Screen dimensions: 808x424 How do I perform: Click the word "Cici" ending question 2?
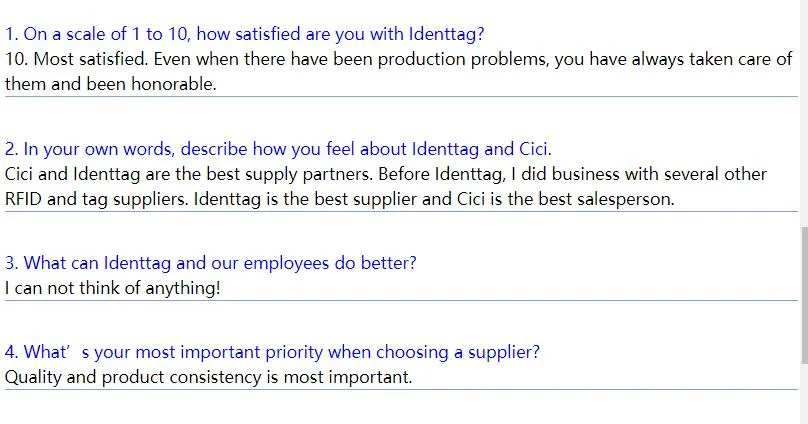[534, 149]
